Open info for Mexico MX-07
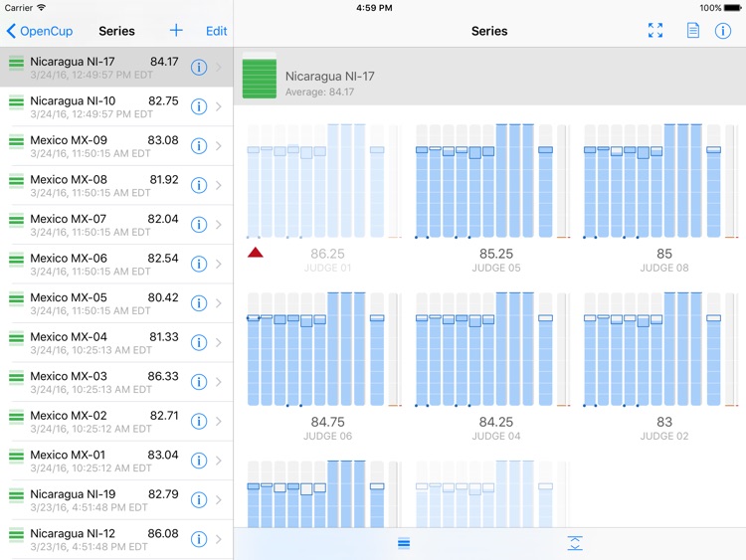Image resolution: width=746 pixels, height=560 pixels. tap(199, 225)
